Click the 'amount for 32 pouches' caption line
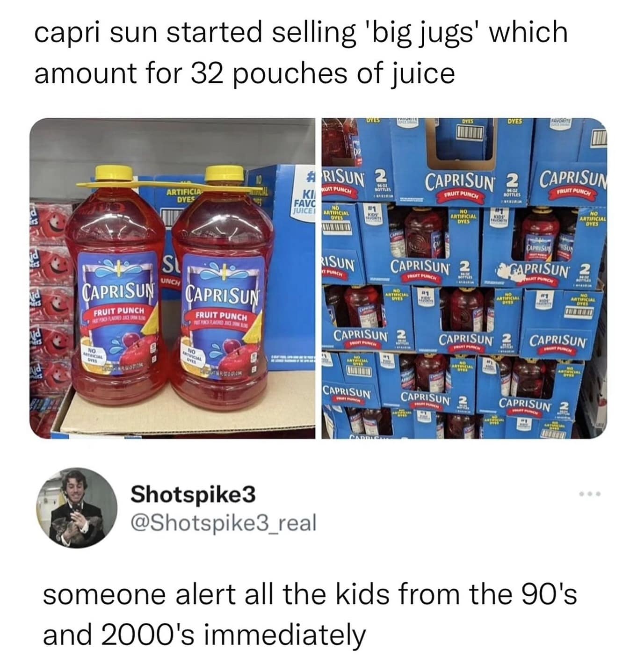637x672 pixels. (x=245, y=73)
